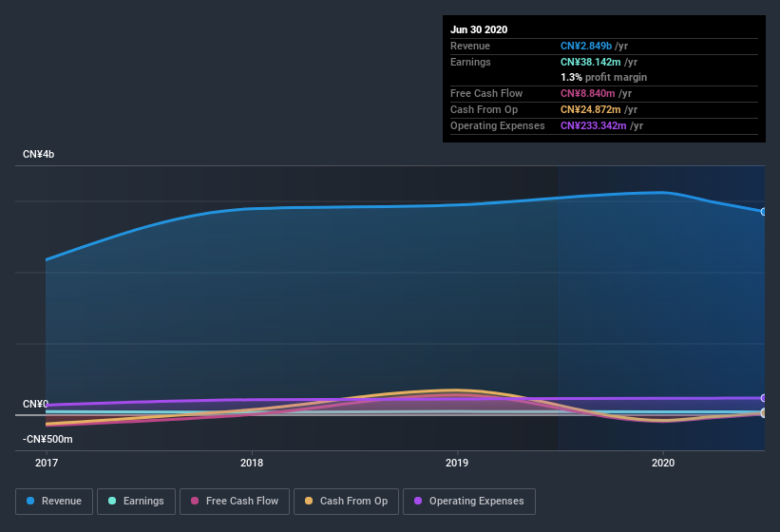Viewport: 780px width, 532px height.
Task: Toggle the Free Cash Flow legend button
Action: [x=235, y=502]
